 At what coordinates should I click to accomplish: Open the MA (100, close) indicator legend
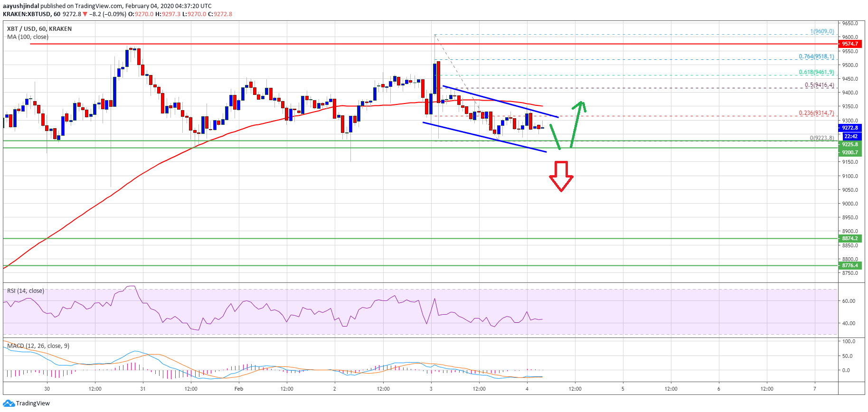coord(28,37)
